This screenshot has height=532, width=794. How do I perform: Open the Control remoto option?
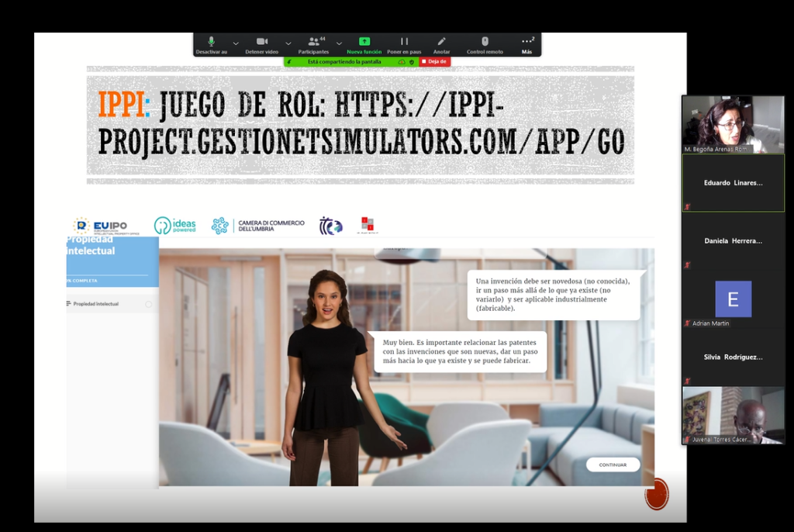(485, 42)
